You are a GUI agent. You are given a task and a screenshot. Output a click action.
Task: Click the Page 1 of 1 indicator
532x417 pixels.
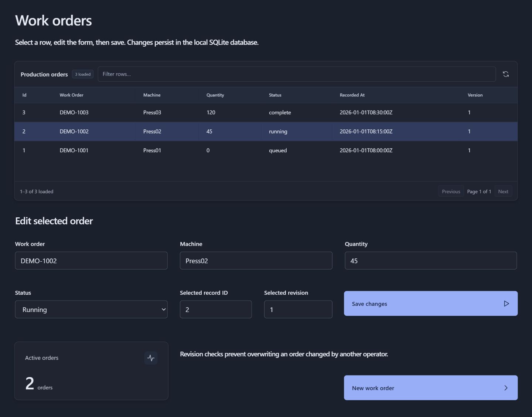click(x=479, y=191)
